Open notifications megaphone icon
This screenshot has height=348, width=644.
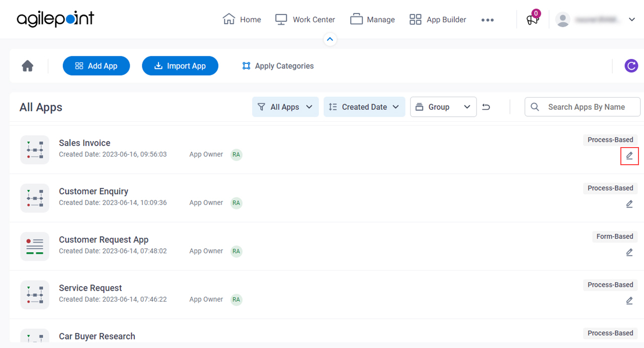click(x=532, y=20)
